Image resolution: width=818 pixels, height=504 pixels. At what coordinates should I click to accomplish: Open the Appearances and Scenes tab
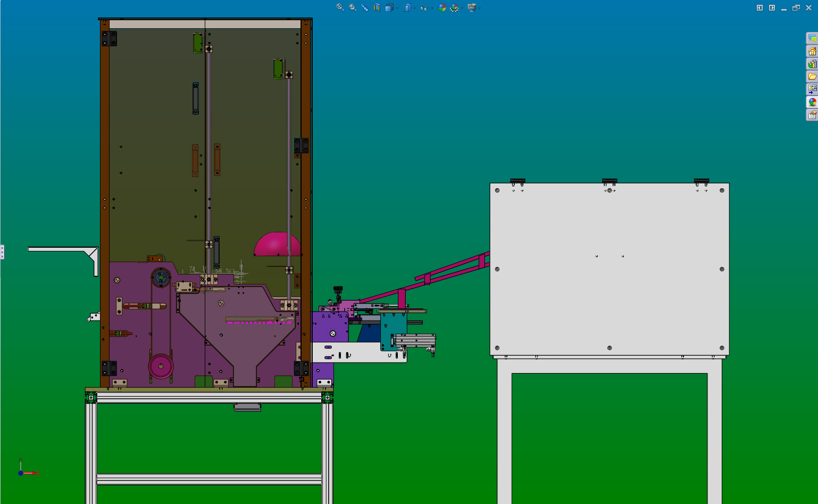(x=812, y=102)
